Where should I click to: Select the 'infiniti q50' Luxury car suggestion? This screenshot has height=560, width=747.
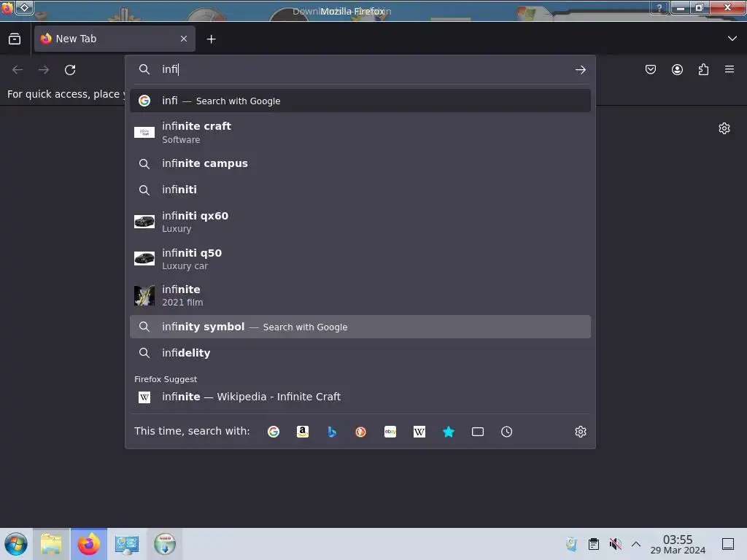(x=360, y=259)
